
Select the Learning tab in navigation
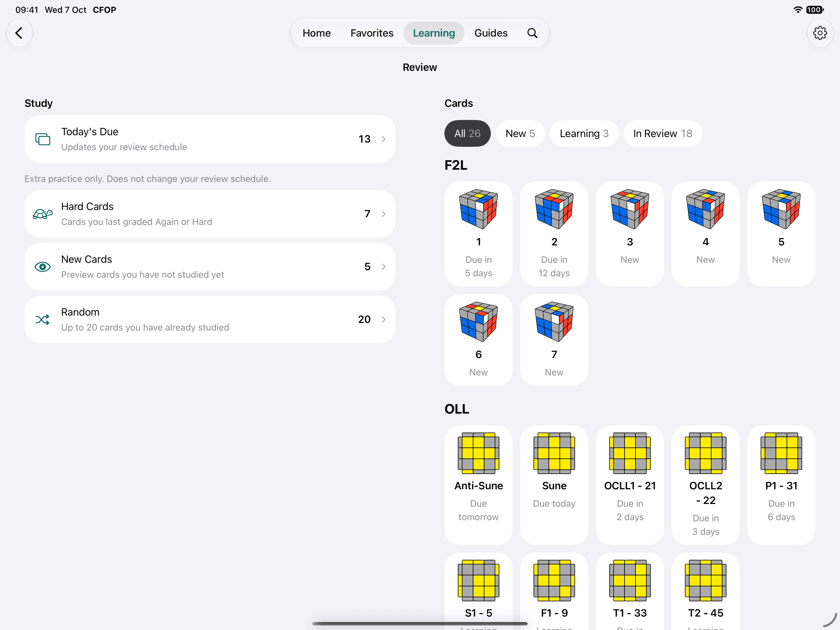coord(434,33)
